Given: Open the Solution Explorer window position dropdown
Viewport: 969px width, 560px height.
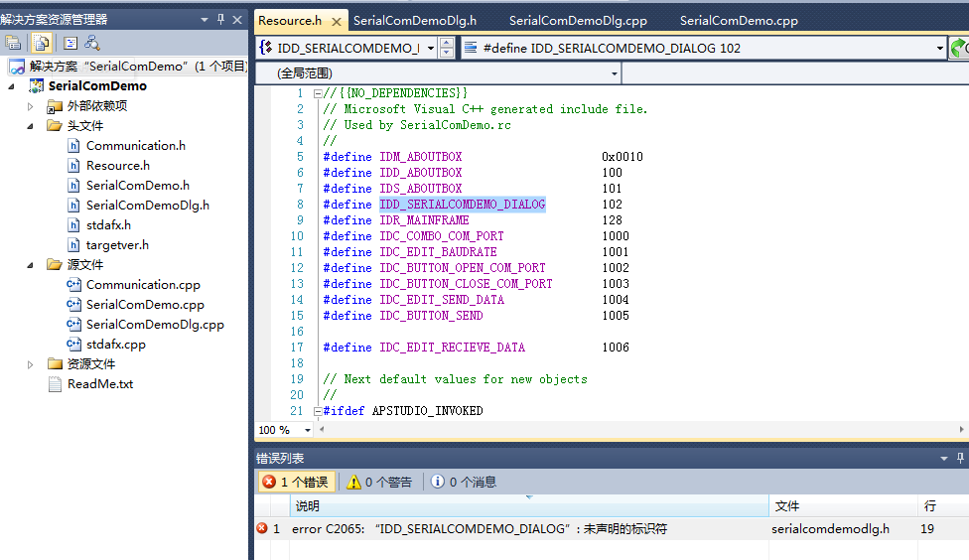Looking at the screenshot, I should [x=204, y=20].
